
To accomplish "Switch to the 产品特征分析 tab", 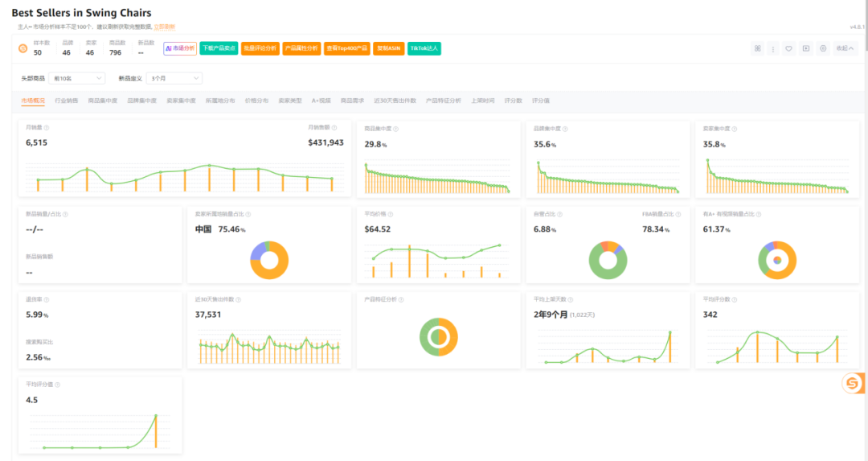I will pos(444,101).
